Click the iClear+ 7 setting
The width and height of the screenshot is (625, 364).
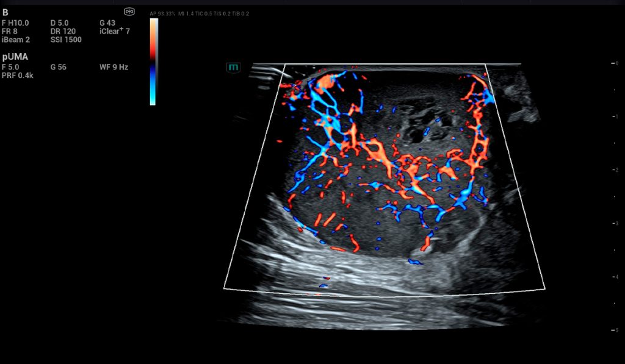(115, 31)
